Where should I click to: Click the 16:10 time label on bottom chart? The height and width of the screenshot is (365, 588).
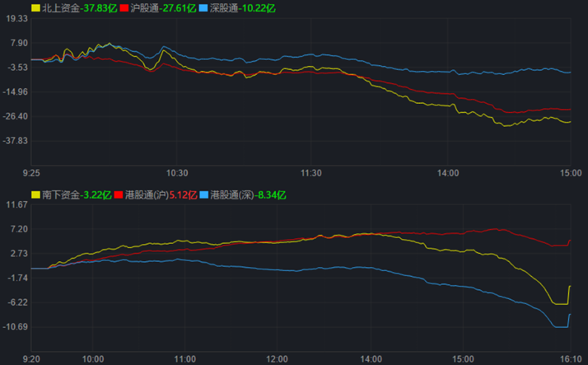[x=570, y=359]
